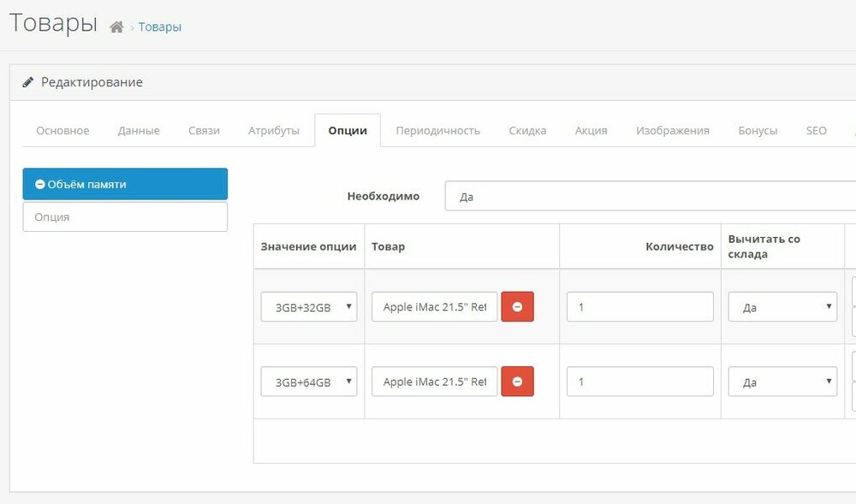The width and height of the screenshot is (856, 504).
Task: Click the Редактирование panel heading
Action: [x=92, y=82]
